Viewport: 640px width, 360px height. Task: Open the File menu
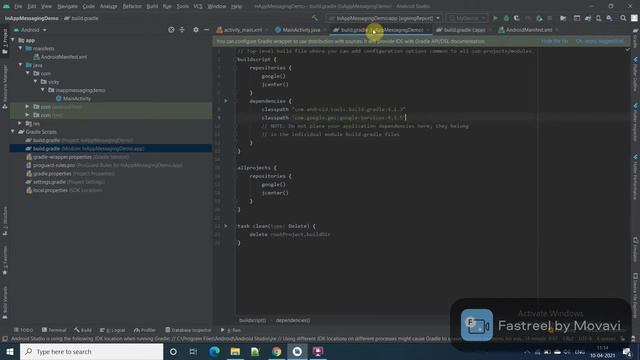[x=18, y=6]
